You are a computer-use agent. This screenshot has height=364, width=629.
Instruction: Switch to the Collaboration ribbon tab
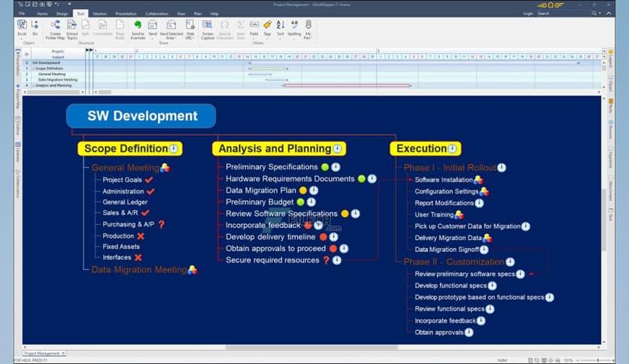(x=156, y=14)
